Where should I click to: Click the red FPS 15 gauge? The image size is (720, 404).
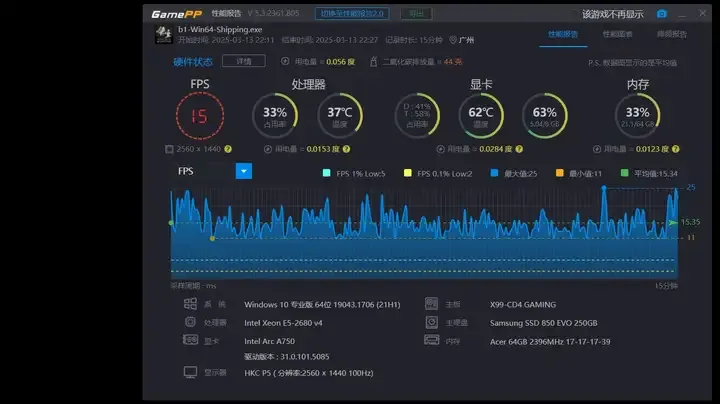(200, 116)
